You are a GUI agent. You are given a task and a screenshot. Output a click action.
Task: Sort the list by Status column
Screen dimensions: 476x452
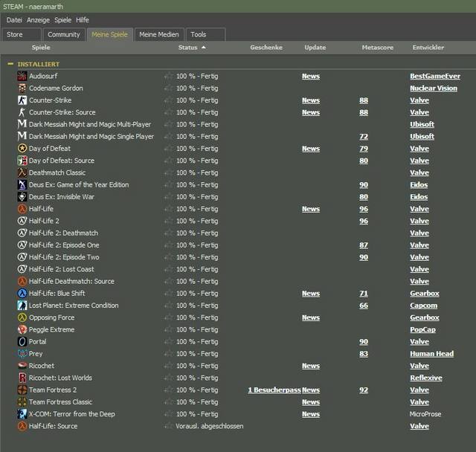(x=187, y=48)
